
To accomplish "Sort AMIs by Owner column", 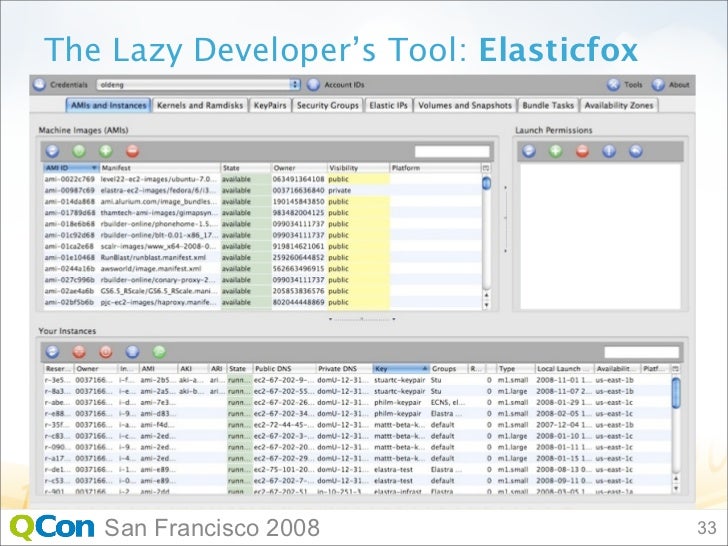I will pyautogui.click(x=299, y=168).
